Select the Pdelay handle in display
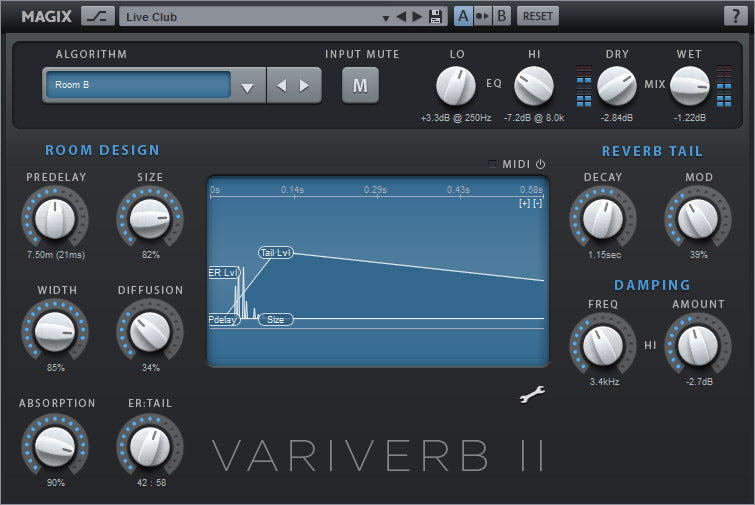Image resolution: width=755 pixels, height=505 pixels. [x=224, y=320]
